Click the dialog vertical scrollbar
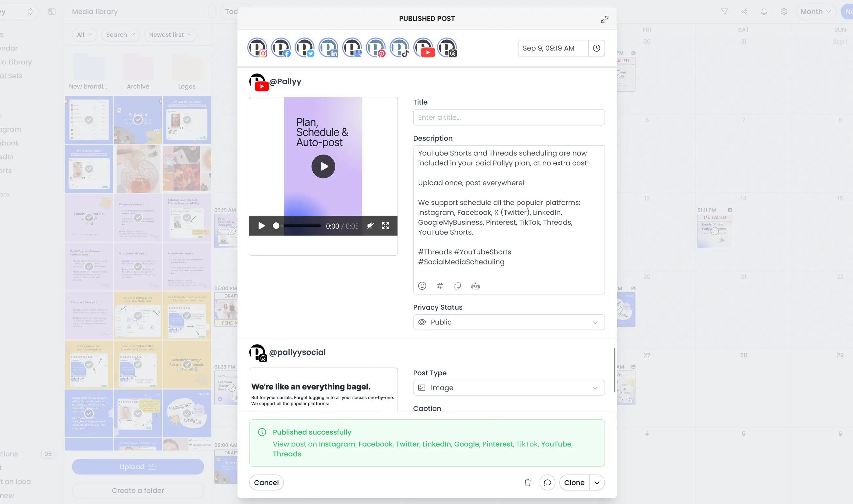 tap(614, 369)
